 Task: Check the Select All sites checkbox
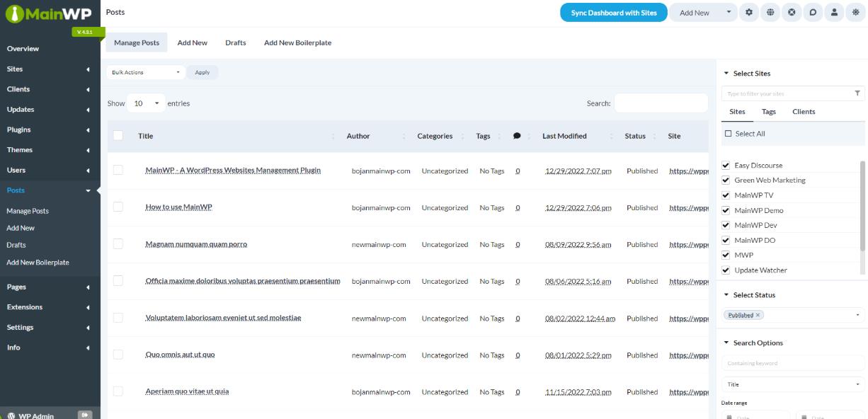click(728, 134)
